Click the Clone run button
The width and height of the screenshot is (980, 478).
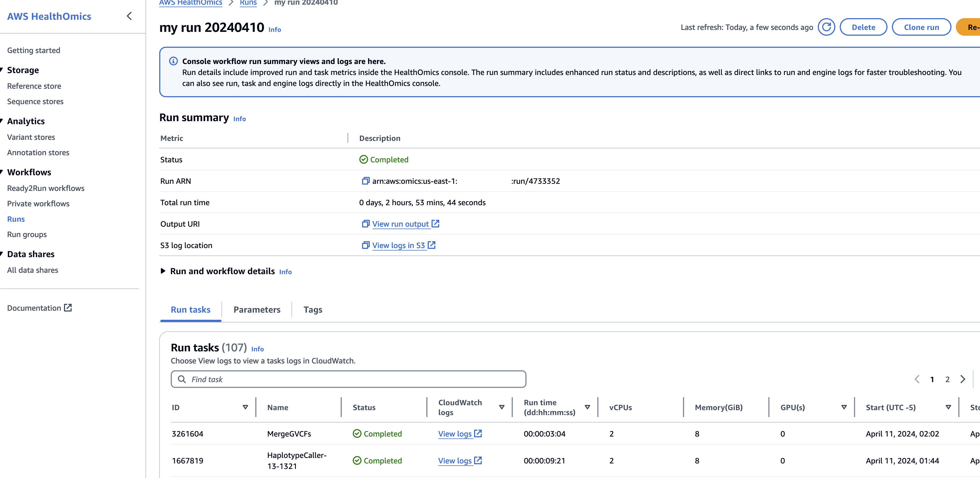point(921,27)
